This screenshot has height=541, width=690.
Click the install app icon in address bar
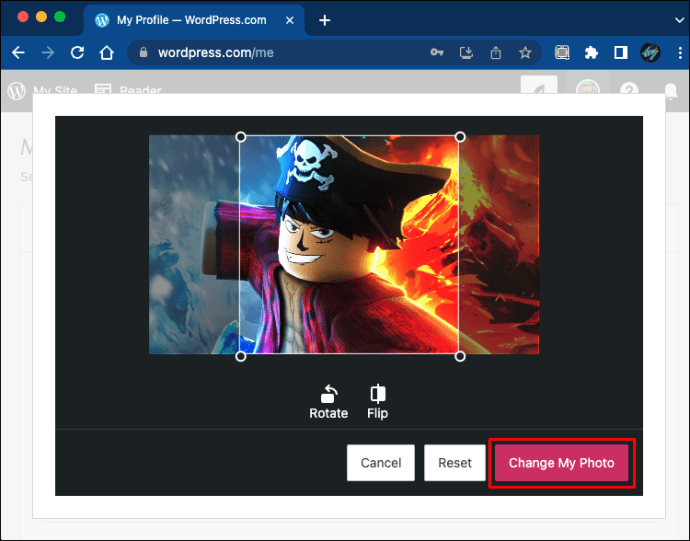(466, 53)
